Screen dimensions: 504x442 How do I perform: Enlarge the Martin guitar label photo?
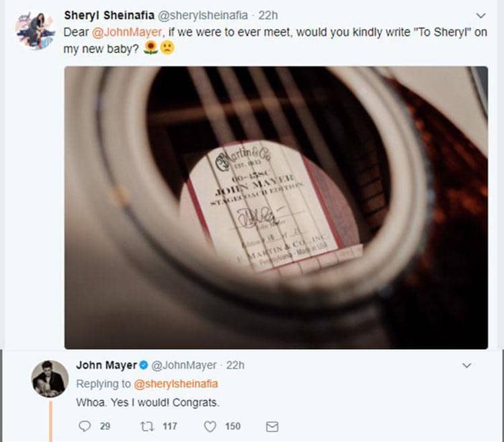[276, 207]
